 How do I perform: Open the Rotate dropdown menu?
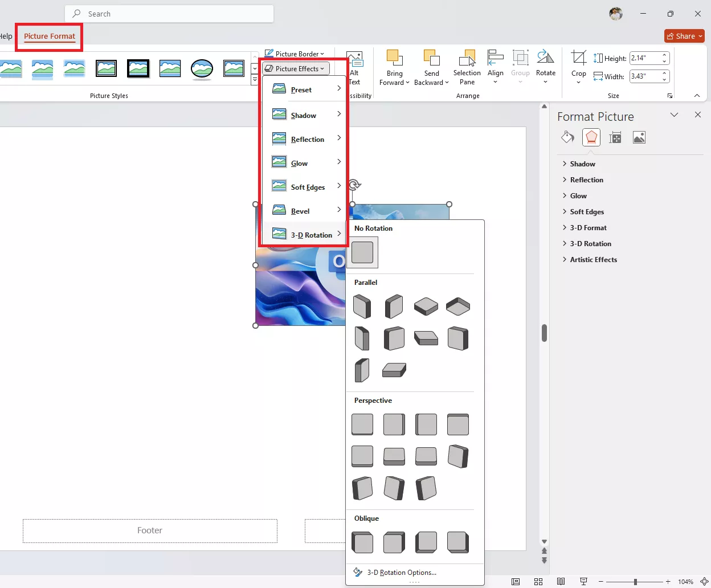tap(545, 68)
